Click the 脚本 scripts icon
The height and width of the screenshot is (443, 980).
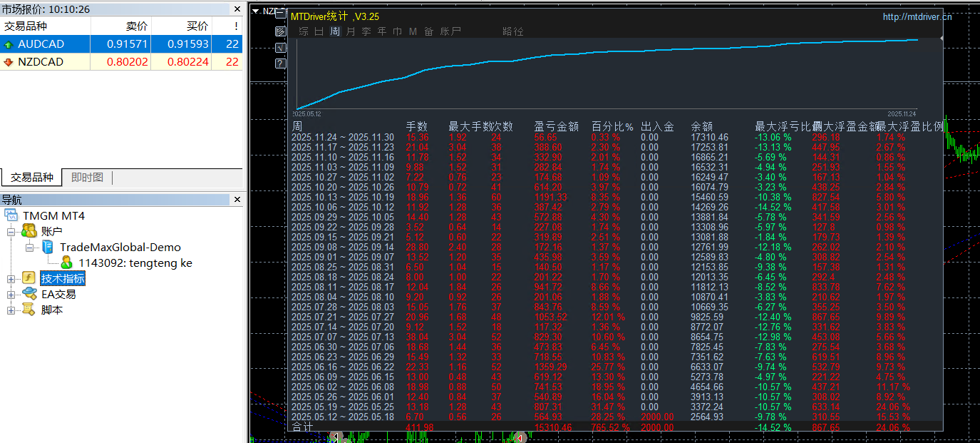(x=29, y=310)
